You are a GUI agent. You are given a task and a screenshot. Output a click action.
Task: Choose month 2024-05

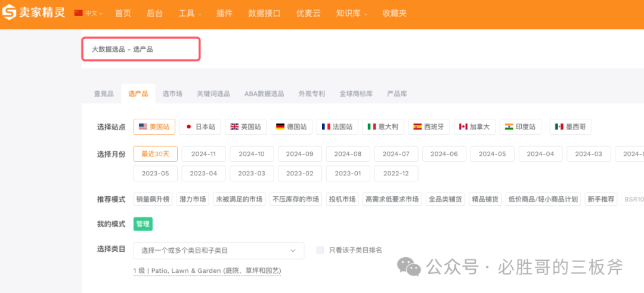tap(493, 154)
